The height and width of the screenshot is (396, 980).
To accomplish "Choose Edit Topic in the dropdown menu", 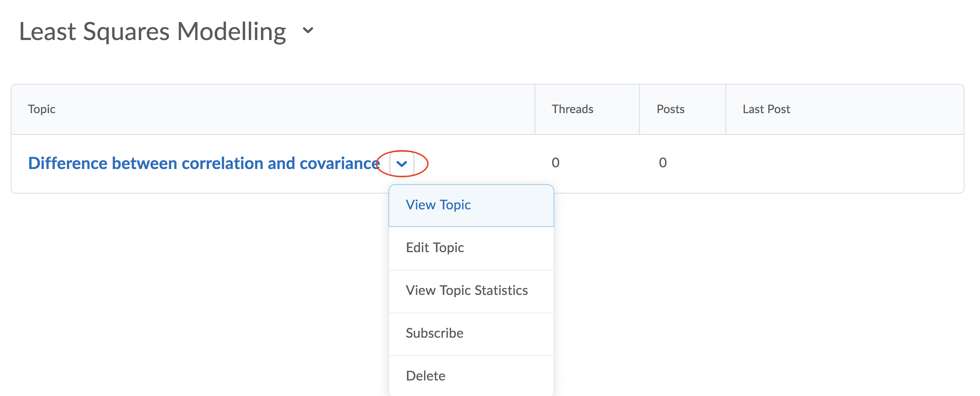I will (x=434, y=247).
